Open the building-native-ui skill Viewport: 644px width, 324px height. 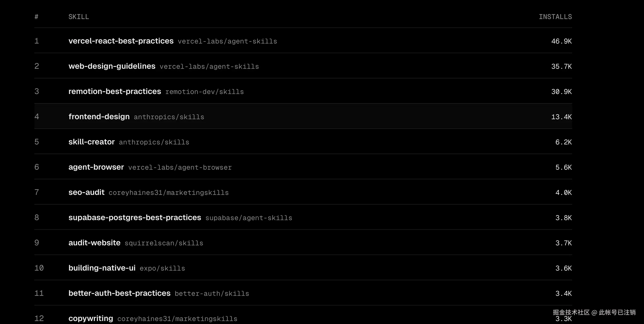point(102,268)
